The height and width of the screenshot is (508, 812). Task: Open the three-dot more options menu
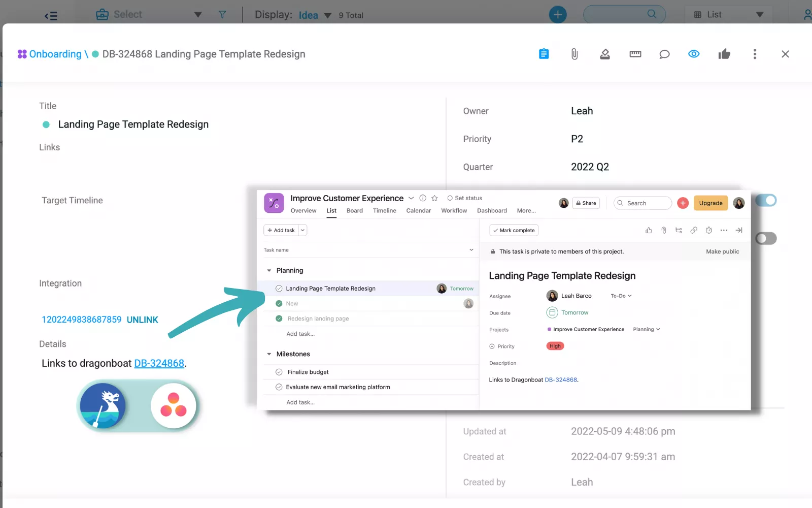point(755,54)
